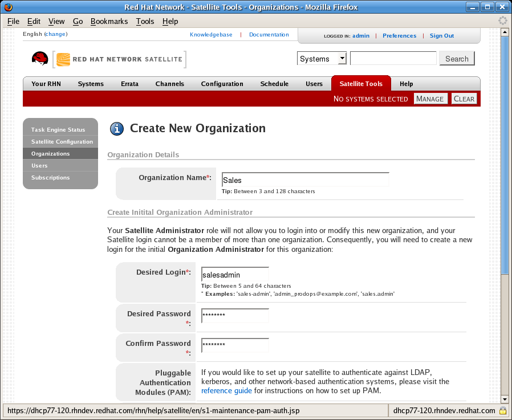Select the Satellite Tools tab
This screenshot has width=512, height=420.
click(x=361, y=84)
